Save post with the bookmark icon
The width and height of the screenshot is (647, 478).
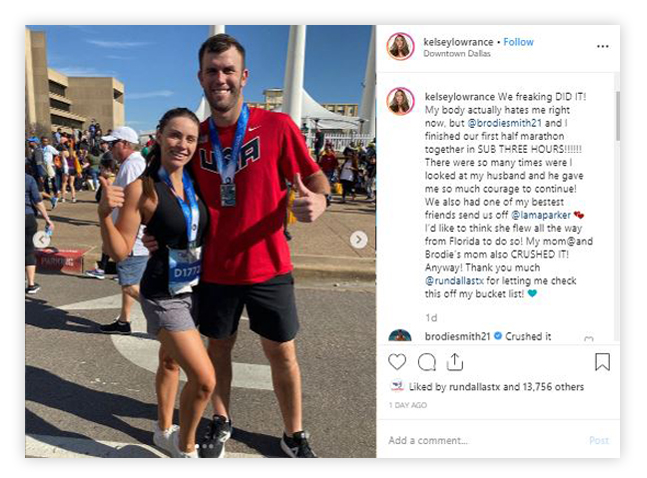[x=602, y=362]
